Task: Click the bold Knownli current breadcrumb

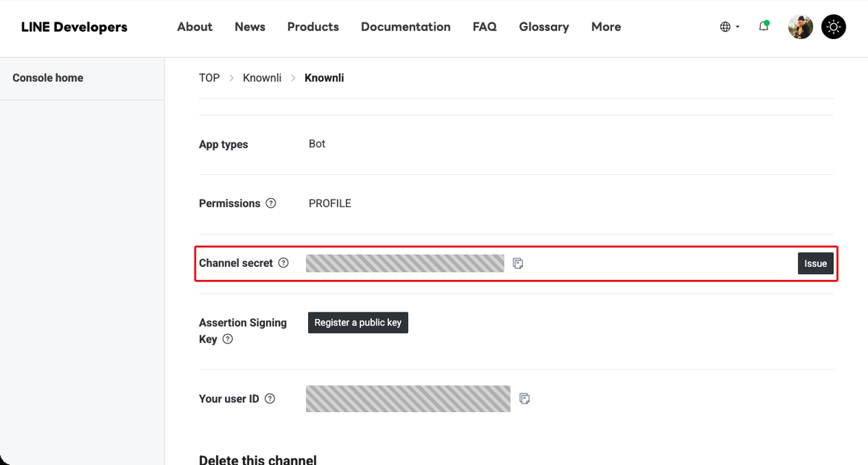Action: [324, 78]
